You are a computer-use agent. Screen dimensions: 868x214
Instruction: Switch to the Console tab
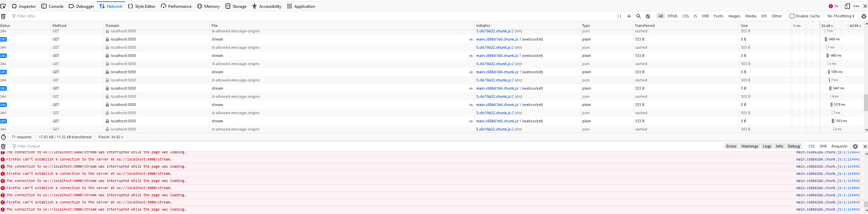point(52,6)
